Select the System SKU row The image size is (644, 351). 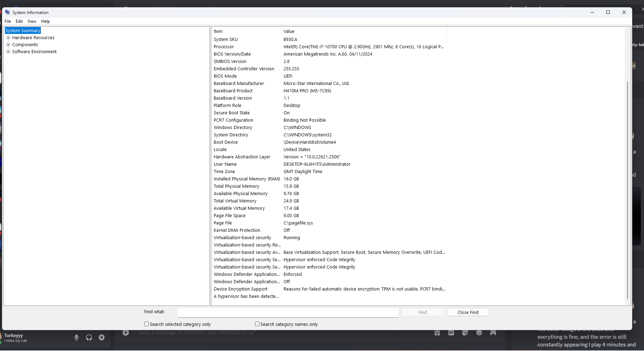(329, 40)
